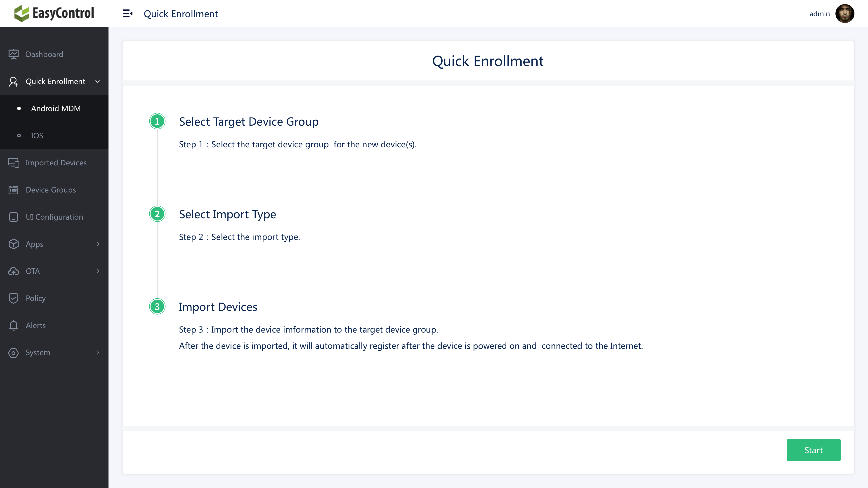This screenshot has height=488, width=868.
Task: Select the Android MDM radio bullet
Action: [19, 108]
